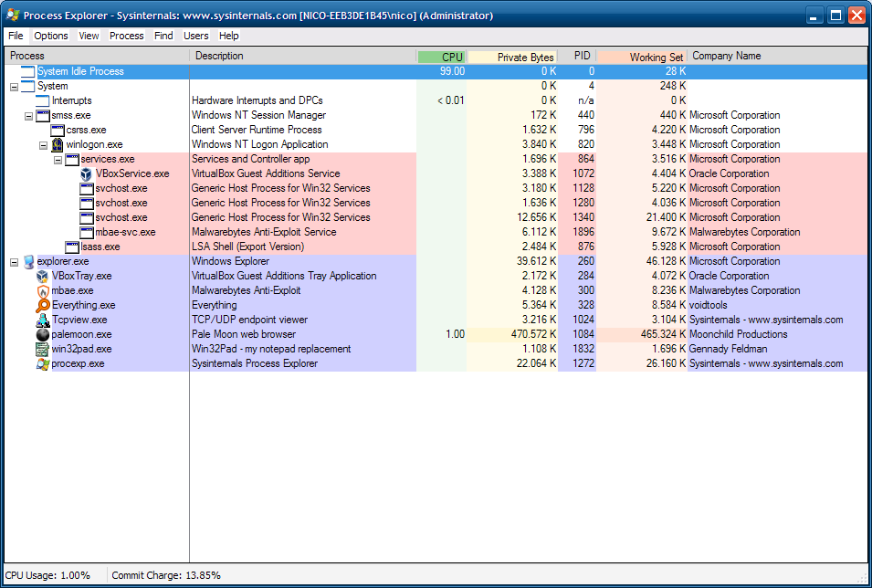Open the View menu
Viewport: 872px width, 588px height.
pyautogui.click(x=89, y=36)
